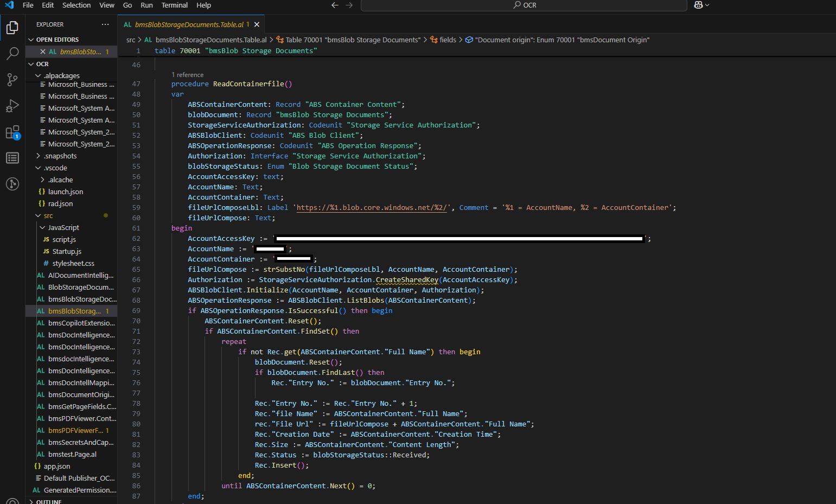Viewport: 836px width, 504px height.
Task: Click the Go Back navigation arrow
Action: coord(335,5)
